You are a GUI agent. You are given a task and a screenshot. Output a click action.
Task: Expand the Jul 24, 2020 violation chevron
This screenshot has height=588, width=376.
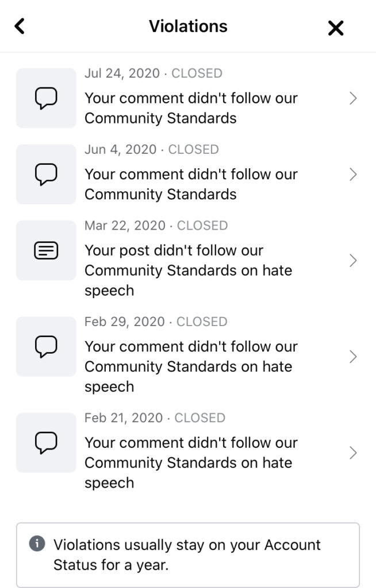353,99
